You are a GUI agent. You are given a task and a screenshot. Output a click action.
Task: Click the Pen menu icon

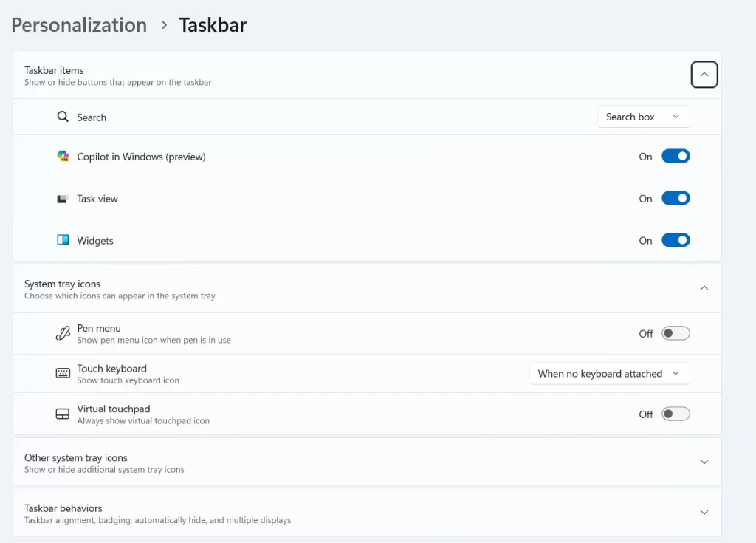[63, 333]
